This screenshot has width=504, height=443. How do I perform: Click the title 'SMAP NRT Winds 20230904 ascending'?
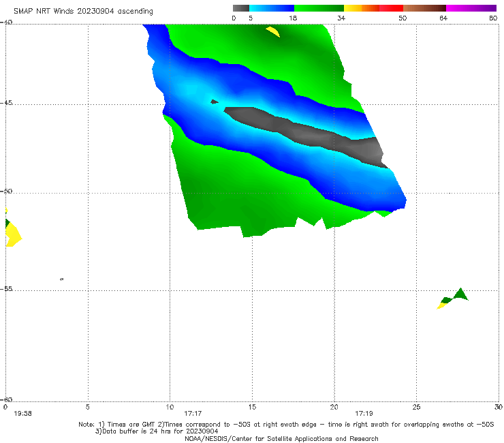[83, 12]
